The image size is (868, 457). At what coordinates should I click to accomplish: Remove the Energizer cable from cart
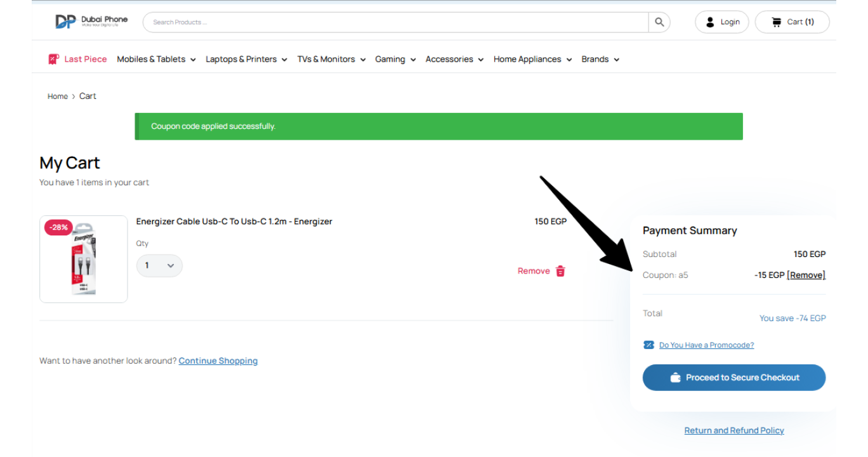[x=541, y=271]
